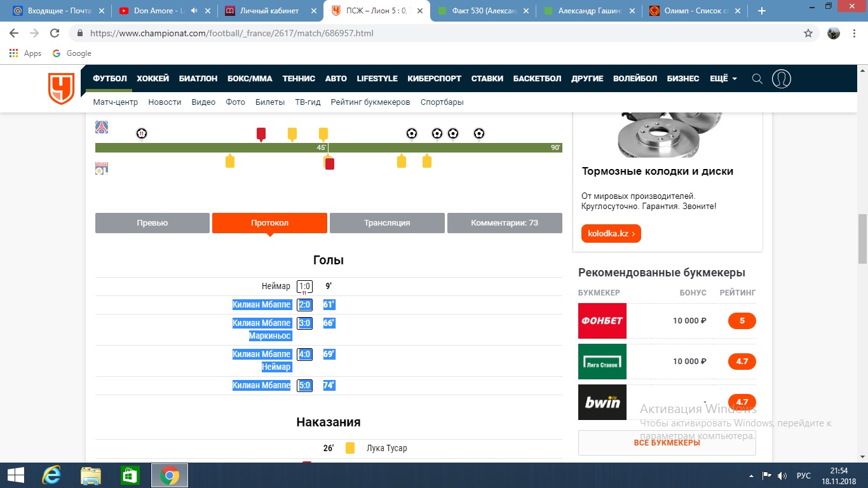868x488 pixels.
Task: Click the Championat orange shield logo
Action: pyautogui.click(x=62, y=88)
